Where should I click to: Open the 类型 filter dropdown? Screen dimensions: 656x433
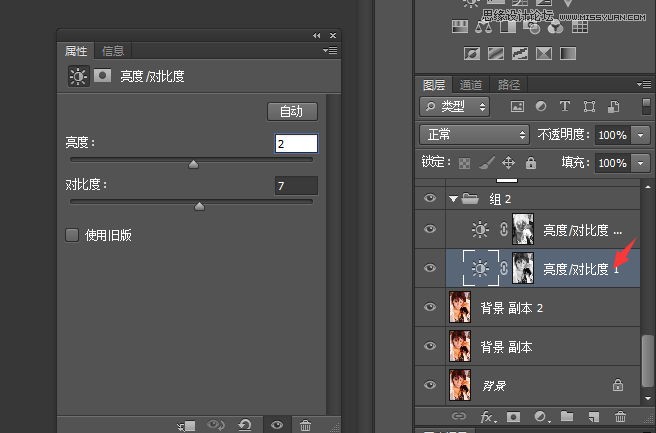click(x=454, y=107)
